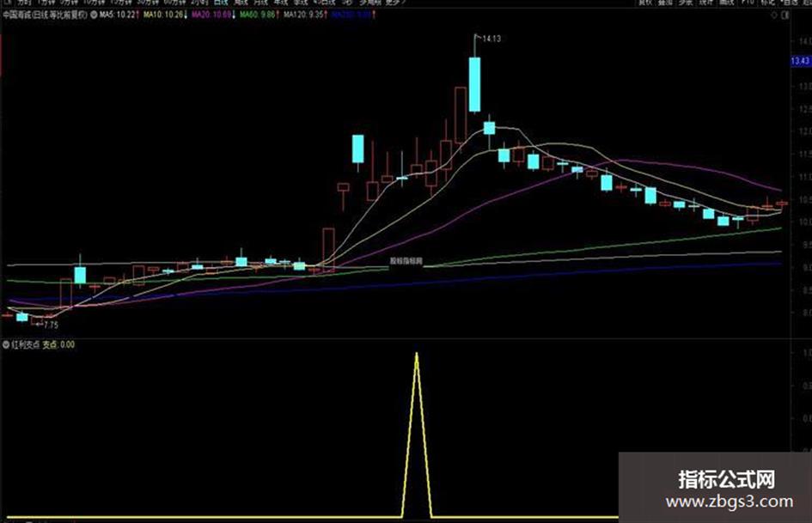Select the 年线 period tab
Image resolution: width=812 pixels, height=523 pixels.
(x=280, y=3)
